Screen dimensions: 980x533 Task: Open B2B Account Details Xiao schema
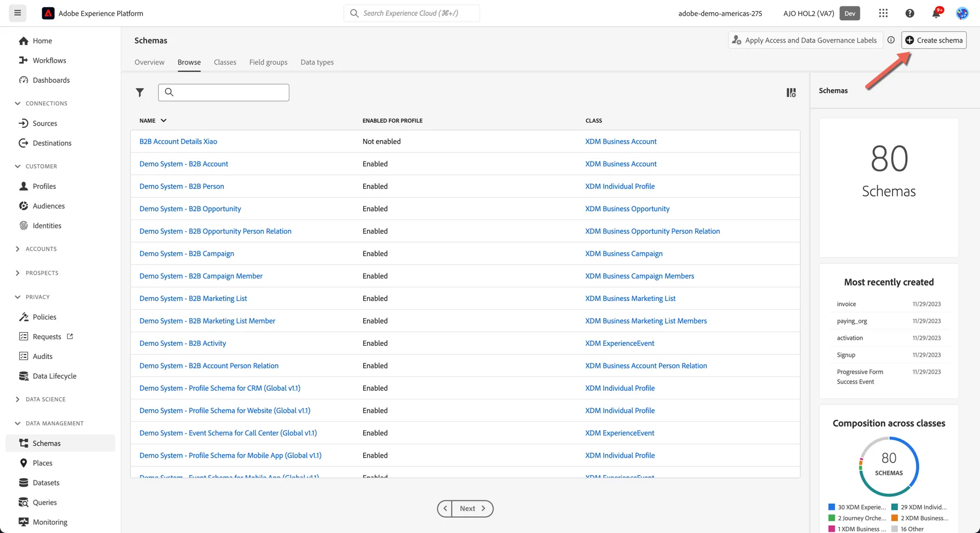point(178,141)
